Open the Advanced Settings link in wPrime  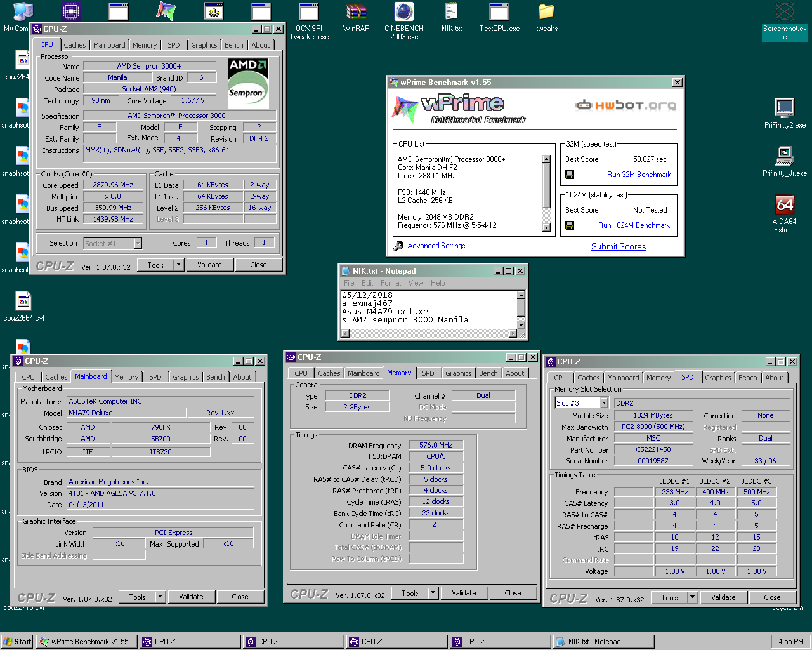click(x=436, y=246)
